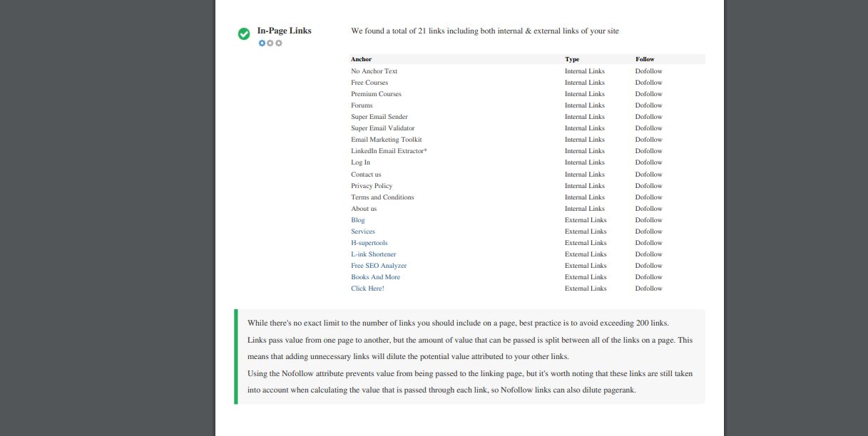The height and width of the screenshot is (436, 868).
Task: Open the Books And More link
Action: tap(375, 277)
